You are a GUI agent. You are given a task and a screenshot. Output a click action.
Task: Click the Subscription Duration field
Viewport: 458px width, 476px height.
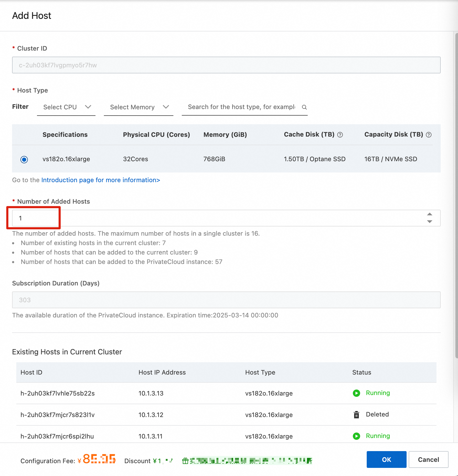pos(226,300)
